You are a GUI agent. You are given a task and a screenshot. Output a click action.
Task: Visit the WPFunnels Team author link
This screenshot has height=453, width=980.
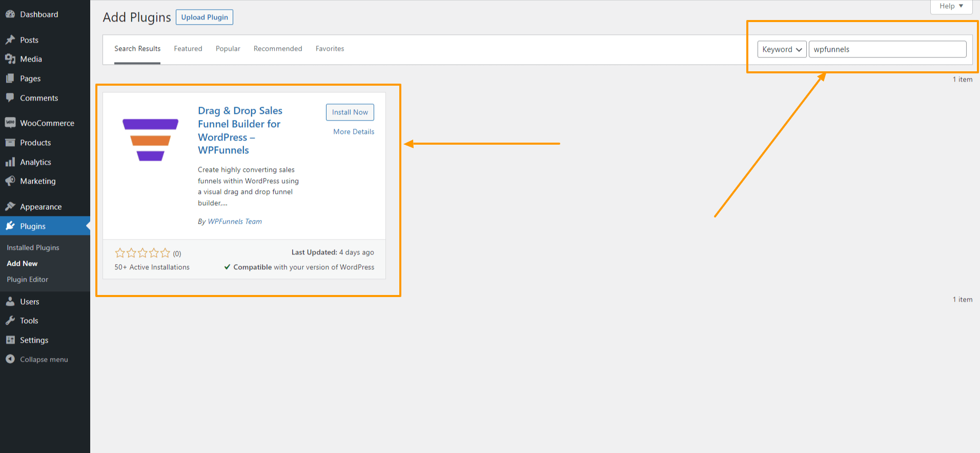point(235,221)
